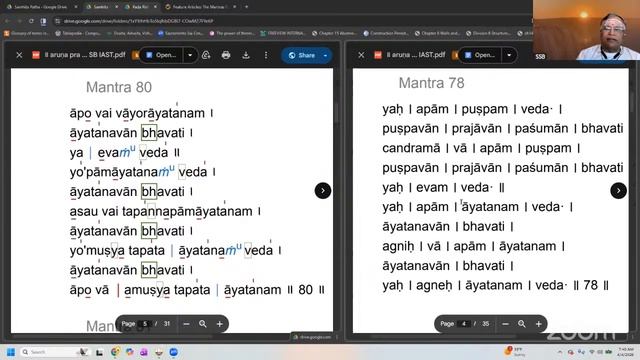The image size is (640, 360).
Task: Open the Zoom app from the taskbar
Action: point(173,352)
